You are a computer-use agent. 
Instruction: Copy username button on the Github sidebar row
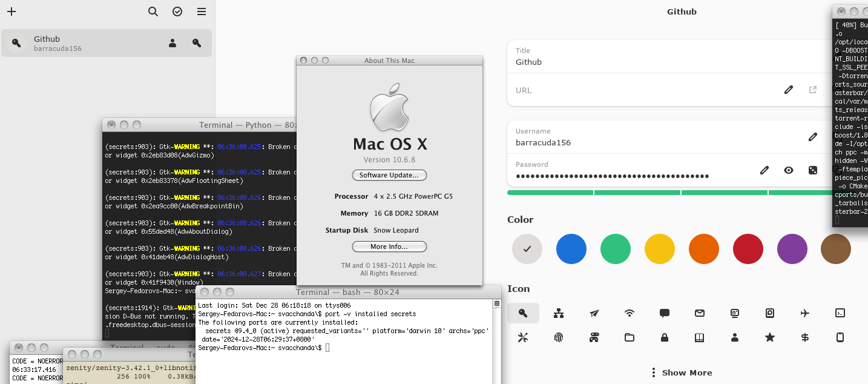[173, 43]
